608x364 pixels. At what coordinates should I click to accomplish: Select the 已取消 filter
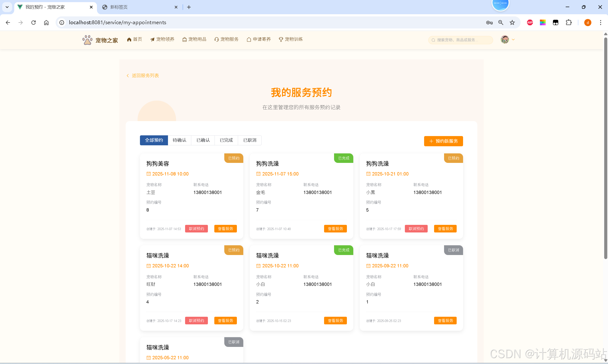[250, 140]
